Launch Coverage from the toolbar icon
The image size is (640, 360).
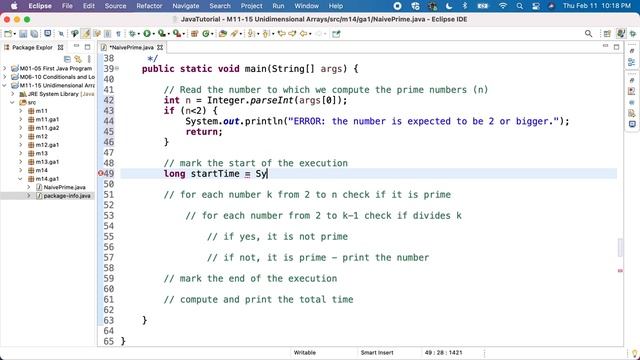162,34
